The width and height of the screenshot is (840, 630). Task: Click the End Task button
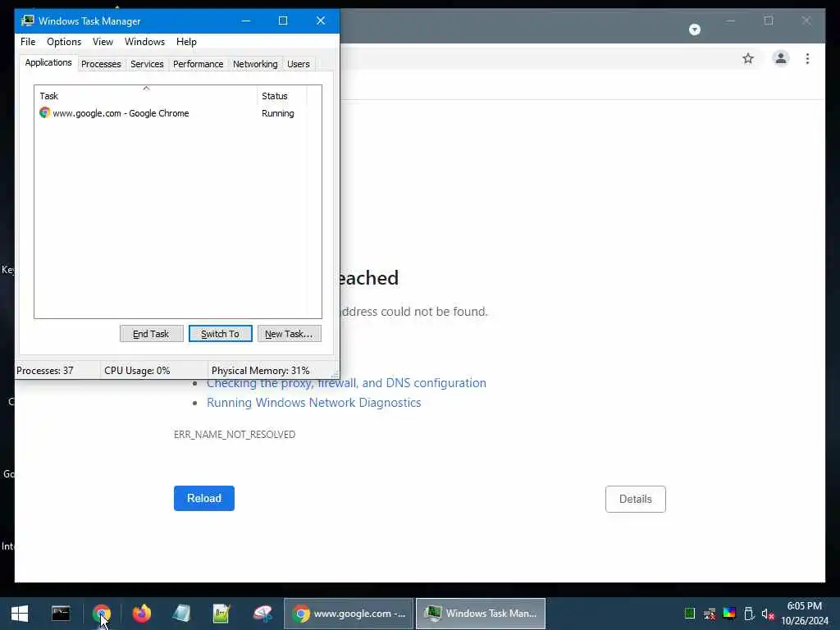pos(151,334)
